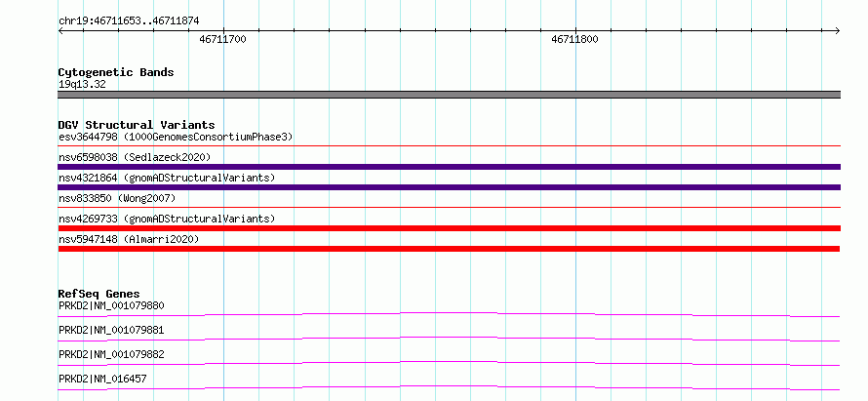Open variant nsv833850 Wong2007 label
Viewport: 868px width, 401px height.
pos(117,198)
